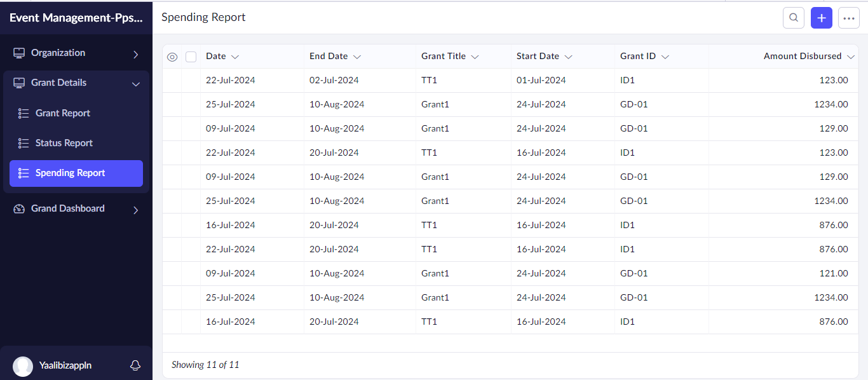
Task: Click the notification bell icon
Action: coord(135,365)
